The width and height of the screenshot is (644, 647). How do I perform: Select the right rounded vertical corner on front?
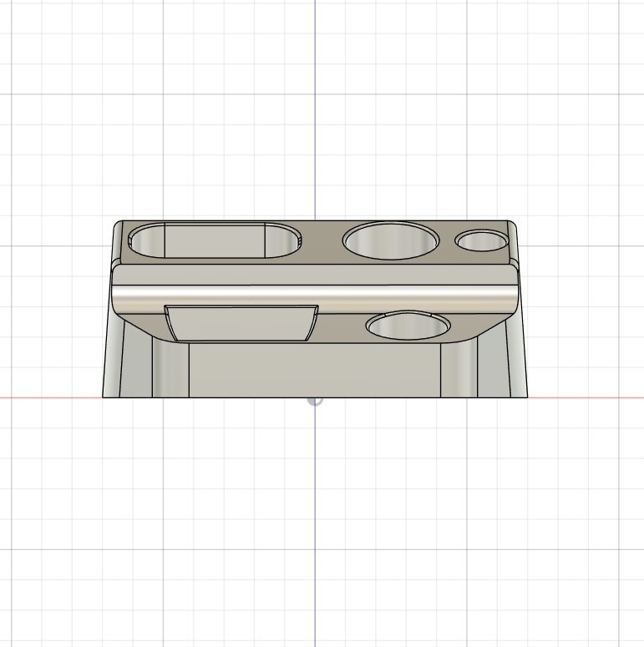[x=459, y=369]
